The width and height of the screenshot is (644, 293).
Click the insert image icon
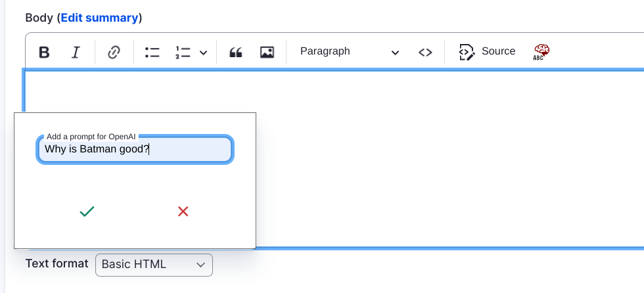[x=267, y=52]
